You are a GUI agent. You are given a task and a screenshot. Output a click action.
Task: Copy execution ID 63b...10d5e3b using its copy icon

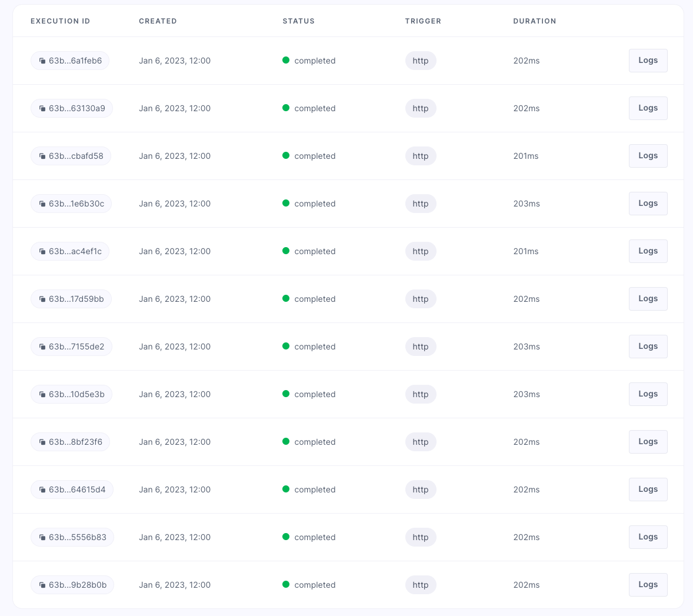[42, 395]
